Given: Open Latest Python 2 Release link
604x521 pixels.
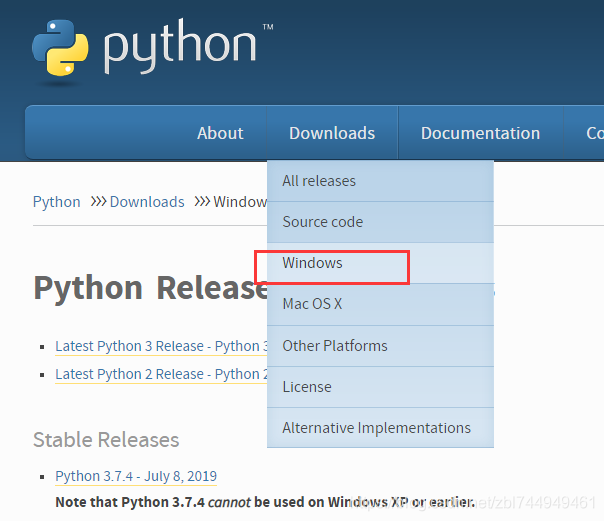Looking at the screenshot, I should (x=161, y=374).
